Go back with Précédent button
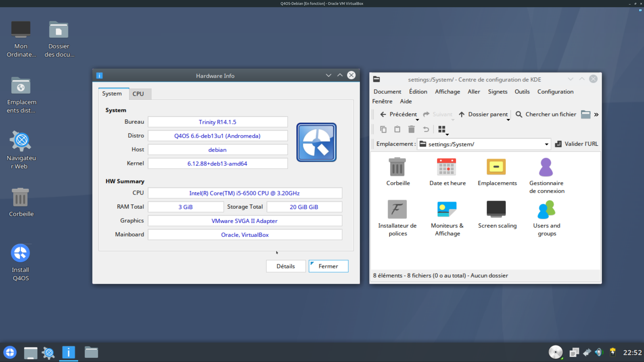This screenshot has height=362, width=644. (398, 114)
